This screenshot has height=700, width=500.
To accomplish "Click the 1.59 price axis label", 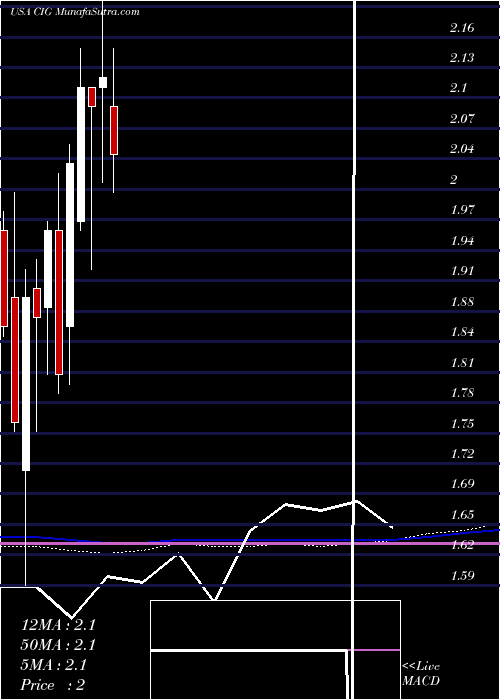I will pyautogui.click(x=462, y=575).
